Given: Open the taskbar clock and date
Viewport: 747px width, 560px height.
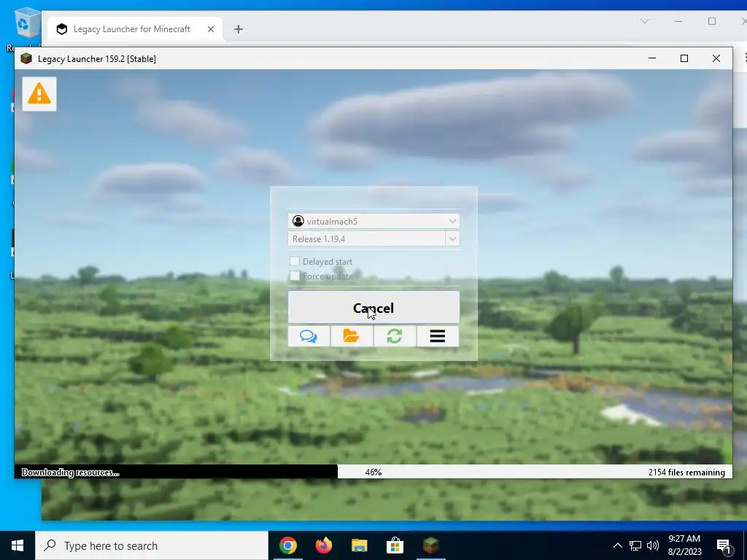Looking at the screenshot, I should coord(684,545).
